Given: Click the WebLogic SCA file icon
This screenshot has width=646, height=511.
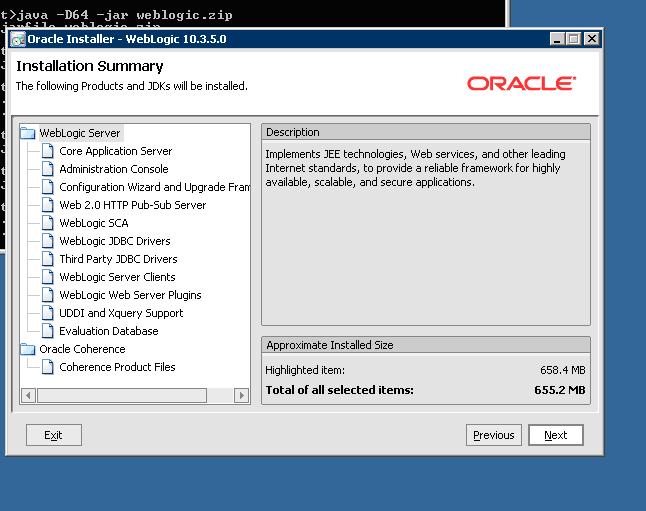Looking at the screenshot, I should [47, 223].
